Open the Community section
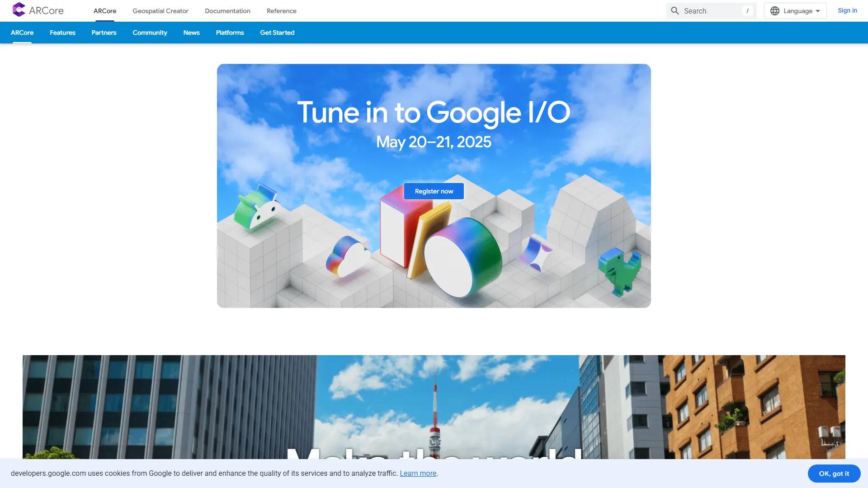The image size is (868, 488). click(150, 33)
